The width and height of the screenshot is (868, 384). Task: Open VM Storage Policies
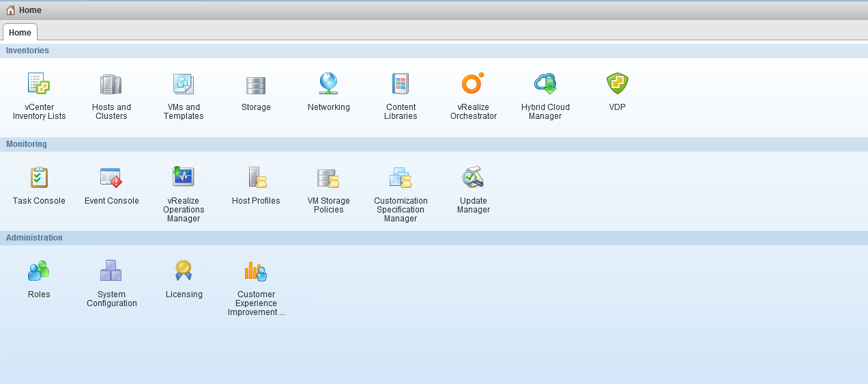click(328, 178)
